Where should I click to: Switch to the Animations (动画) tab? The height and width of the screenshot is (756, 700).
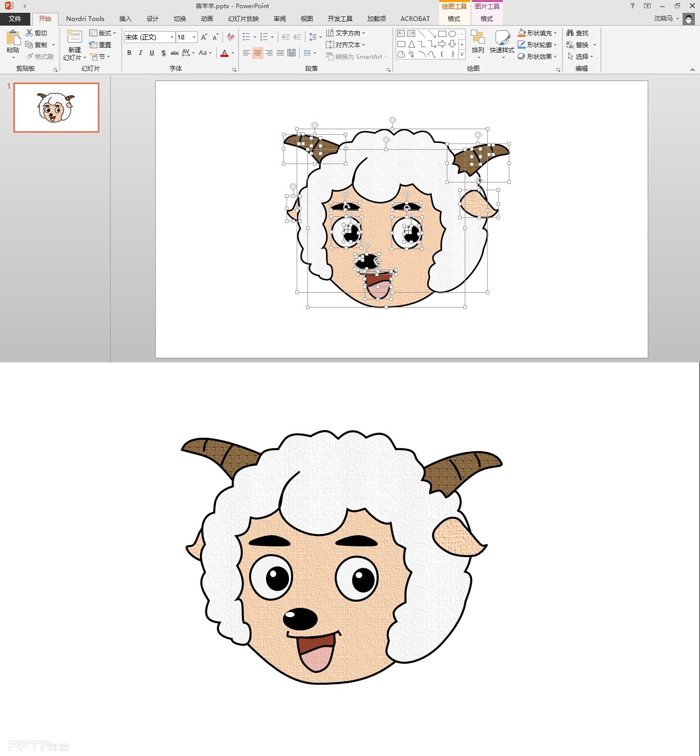pyautogui.click(x=207, y=19)
